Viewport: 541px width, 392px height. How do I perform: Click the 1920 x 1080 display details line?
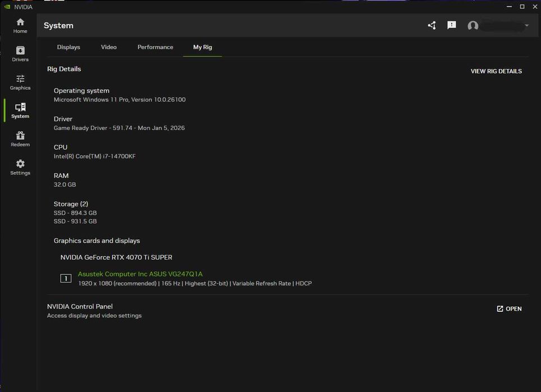tap(195, 283)
